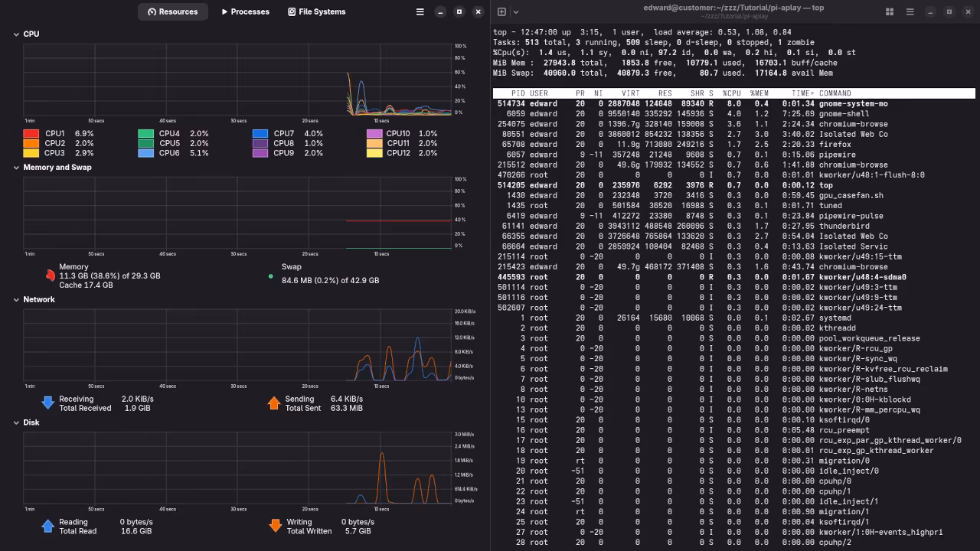Select the pipewire-pulse process row
This screenshot has width=980, height=551.
(734, 216)
